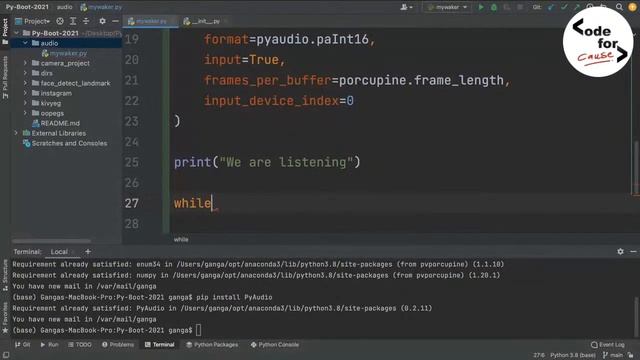Open the Python Packages tab
640x360 pixels.
pos(212,344)
